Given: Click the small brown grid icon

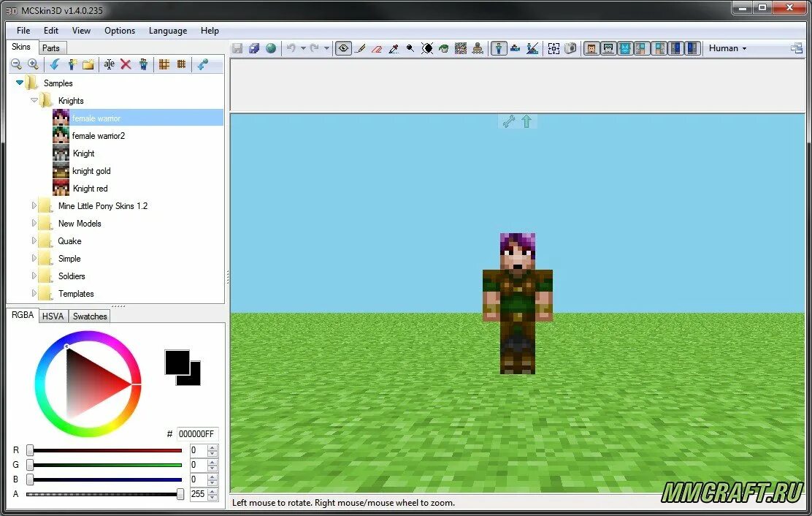Looking at the screenshot, I should click(181, 64).
